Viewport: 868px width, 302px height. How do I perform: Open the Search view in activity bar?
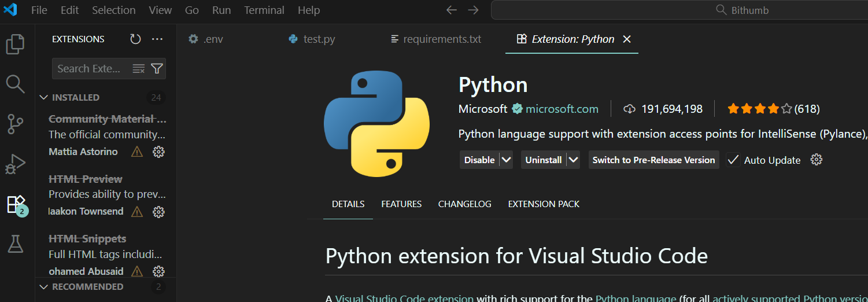(16, 84)
